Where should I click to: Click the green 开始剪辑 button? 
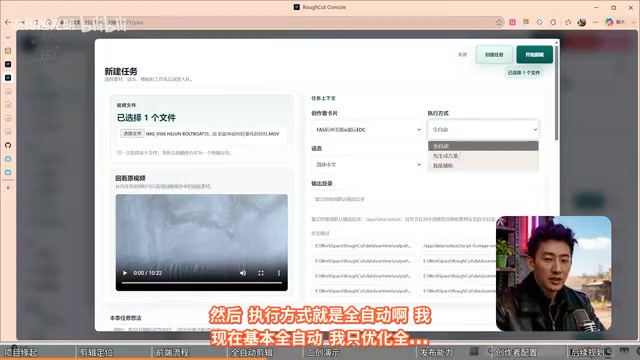pos(534,55)
